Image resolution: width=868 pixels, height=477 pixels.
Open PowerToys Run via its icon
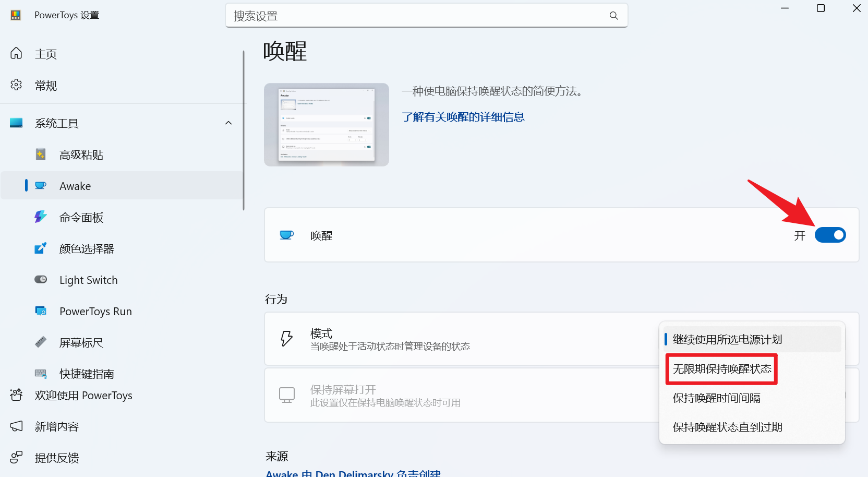[x=41, y=311]
